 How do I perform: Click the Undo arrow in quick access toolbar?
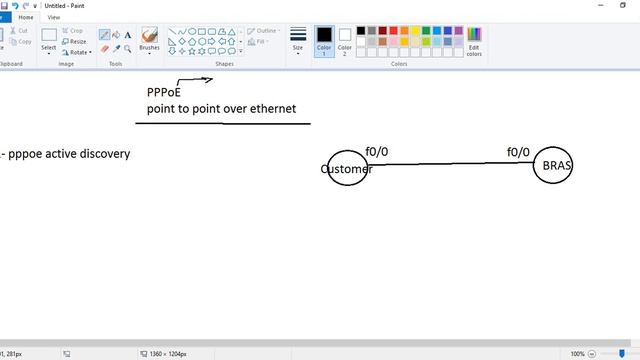[x=15, y=6]
